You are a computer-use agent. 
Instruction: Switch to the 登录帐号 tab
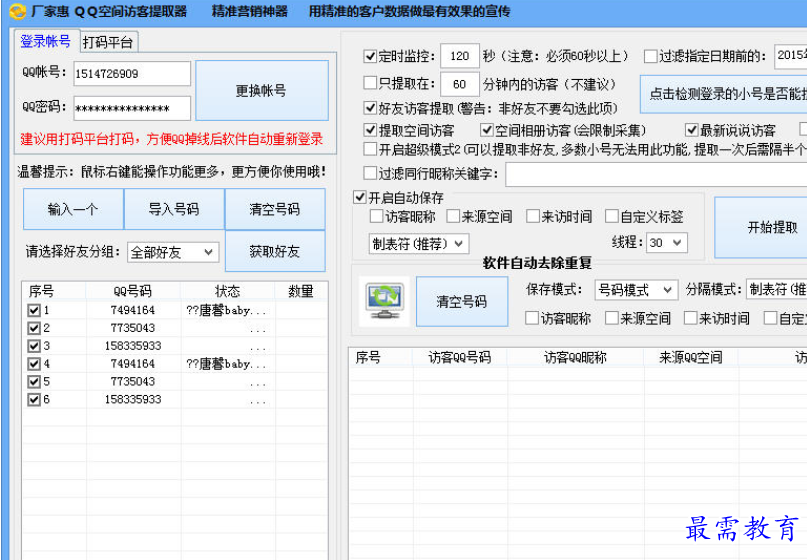click(x=45, y=41)
